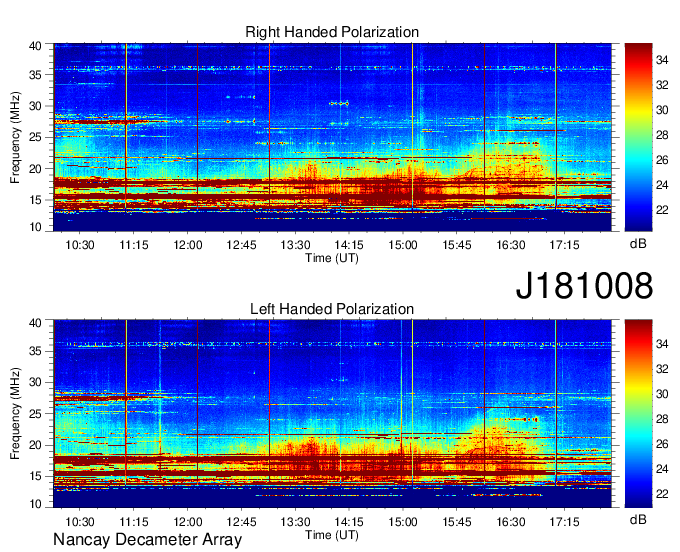Click "Frequency (MHz)" axis label of left-handed plot
680x552 pixels.
(x=15, y=414)
